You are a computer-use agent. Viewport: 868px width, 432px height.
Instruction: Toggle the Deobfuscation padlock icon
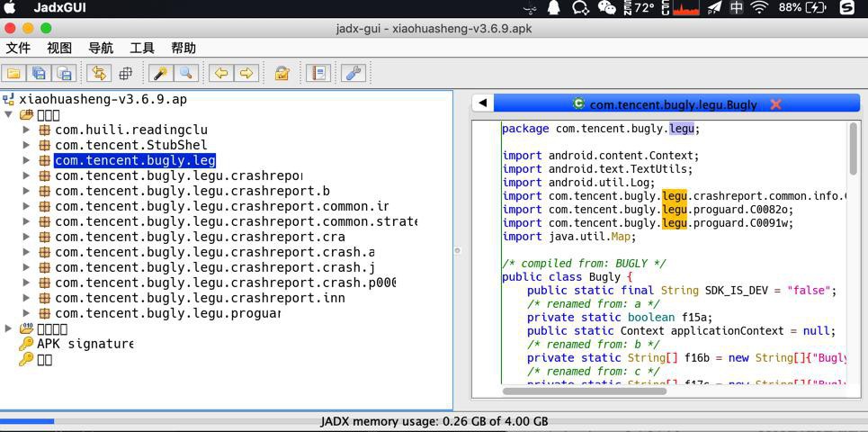click(x=282, y=73)
